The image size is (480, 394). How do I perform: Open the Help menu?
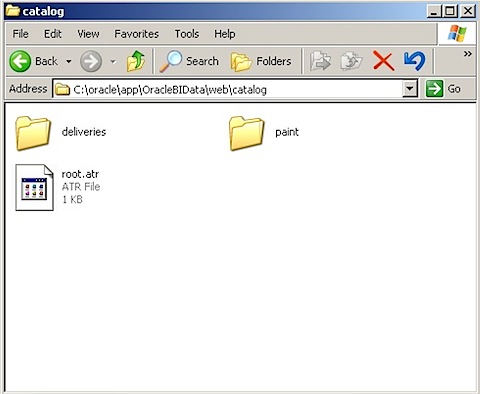pos(225,34)
